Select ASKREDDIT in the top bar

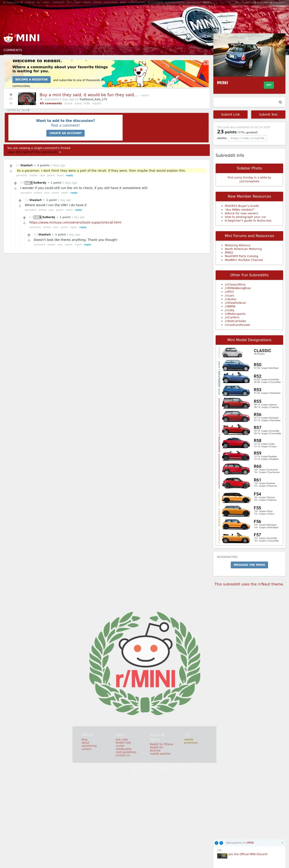(x=59, y=2)
